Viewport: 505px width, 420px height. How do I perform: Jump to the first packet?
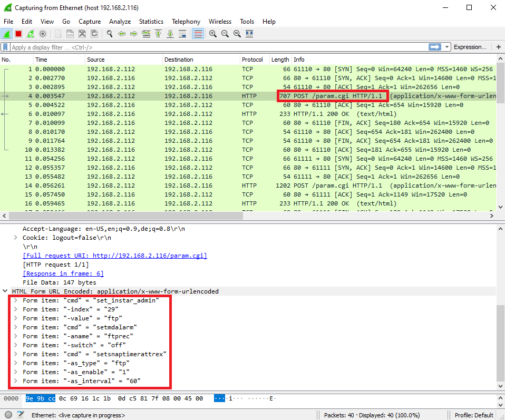coord(158,34)
